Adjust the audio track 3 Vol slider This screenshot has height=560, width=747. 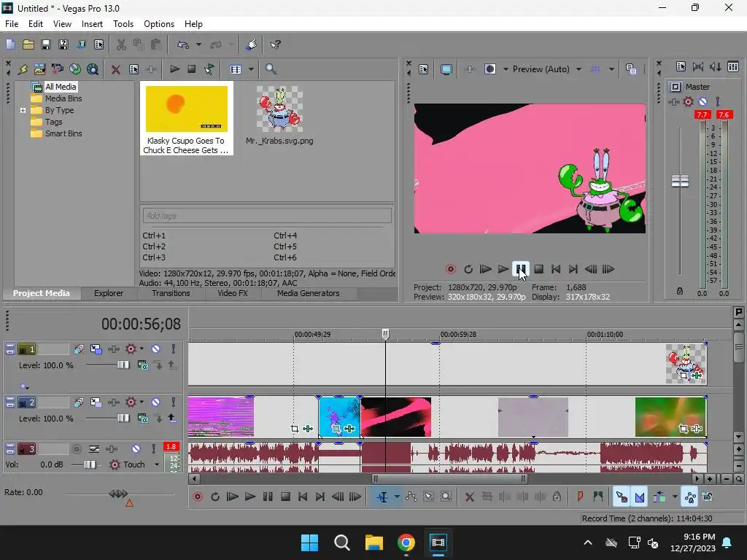(90, 464)
